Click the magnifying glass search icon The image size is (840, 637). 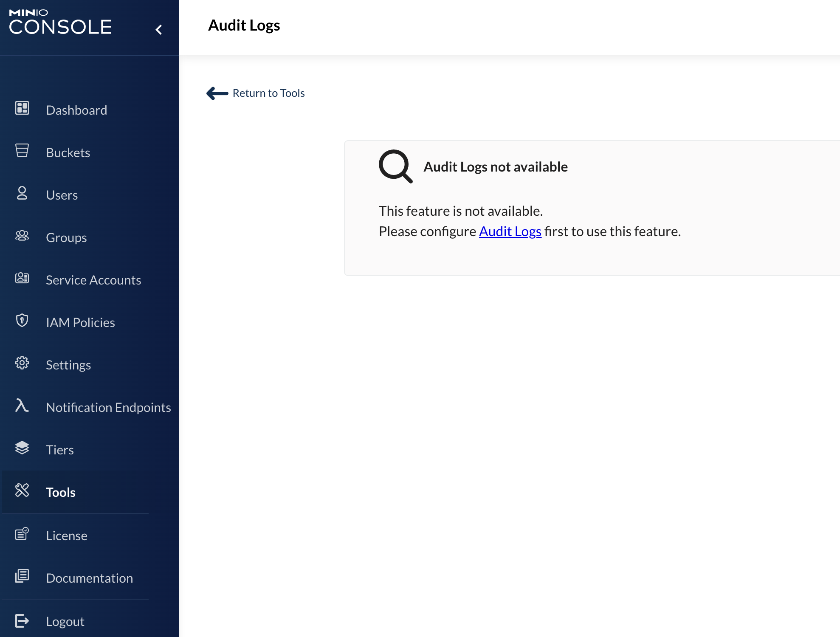tap(395, 166)
